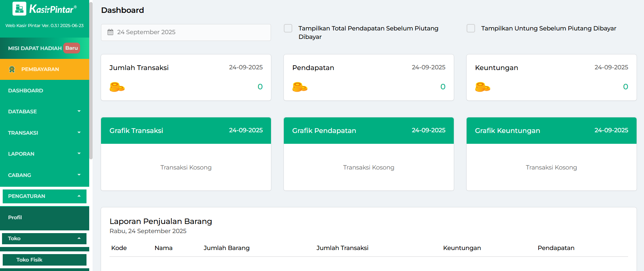
Task: Click coin icon in Keuntungan card
Action: (x=482, y=87)
